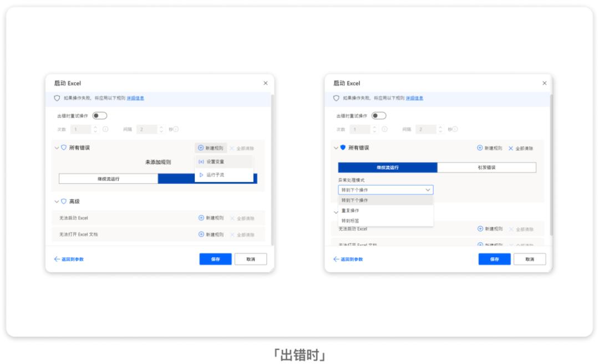This screenshot has height=364, width=599.
Task: Click 保存 button in right dialog
Action: tap(495, 259)
